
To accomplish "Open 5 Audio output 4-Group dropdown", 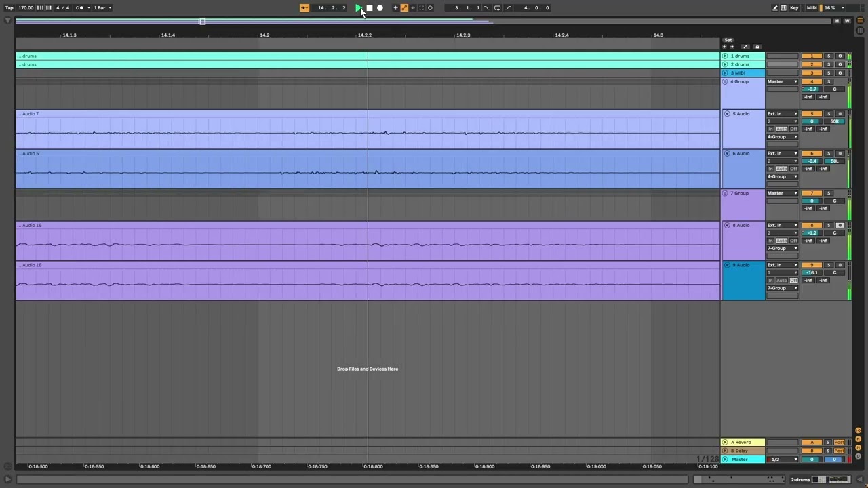I will (x=783, y=137).
